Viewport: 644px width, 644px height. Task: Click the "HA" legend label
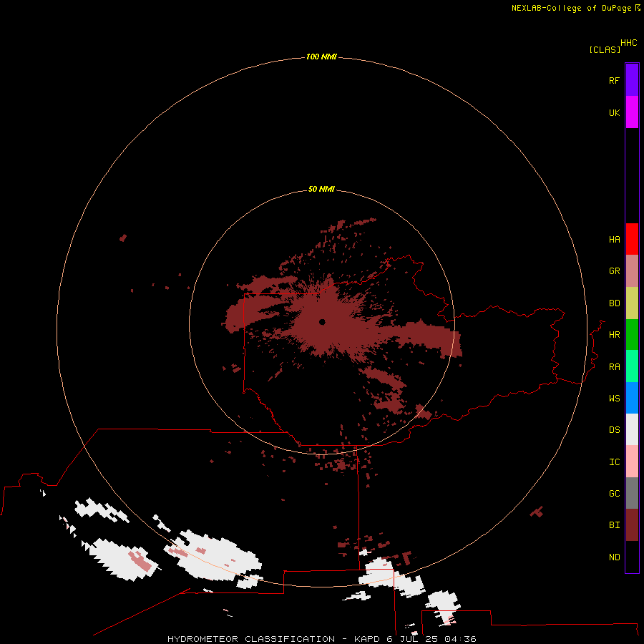point(615,239)
